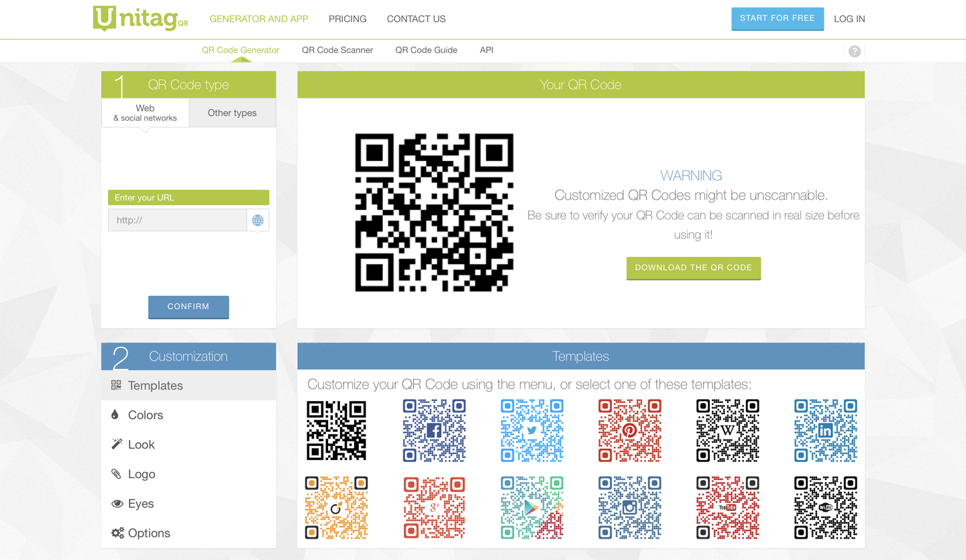The image size is (966, 560).
Task: Open the Pricing page
Action: coord(347,19)
